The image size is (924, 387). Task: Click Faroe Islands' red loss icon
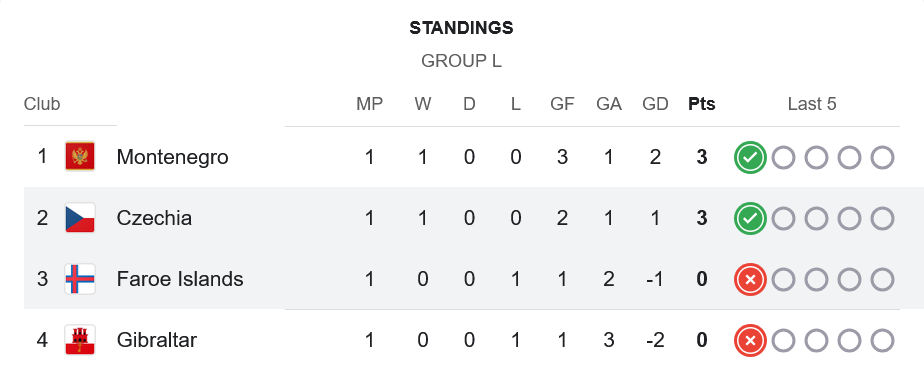[750, 280]
